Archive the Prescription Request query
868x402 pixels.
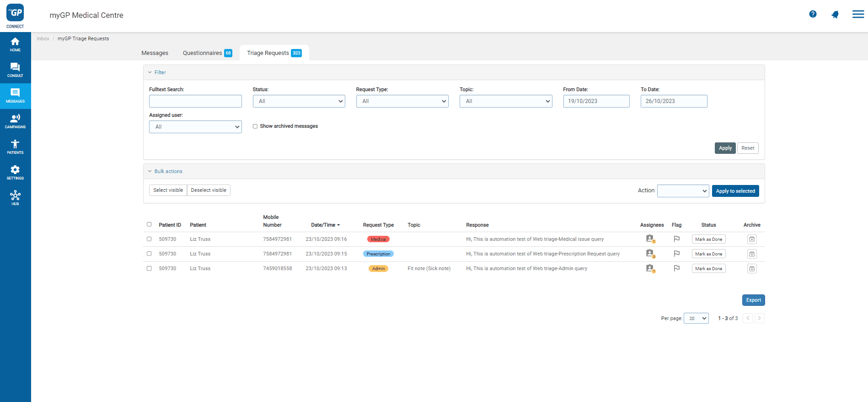click(752, 254)
